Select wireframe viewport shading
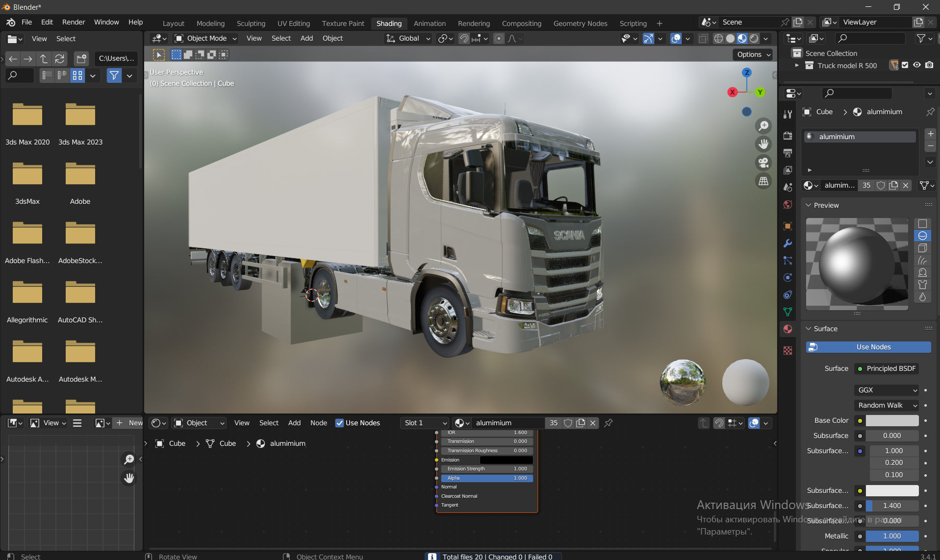The height and width of the screenshot is (560, 940). click(718, 38)
